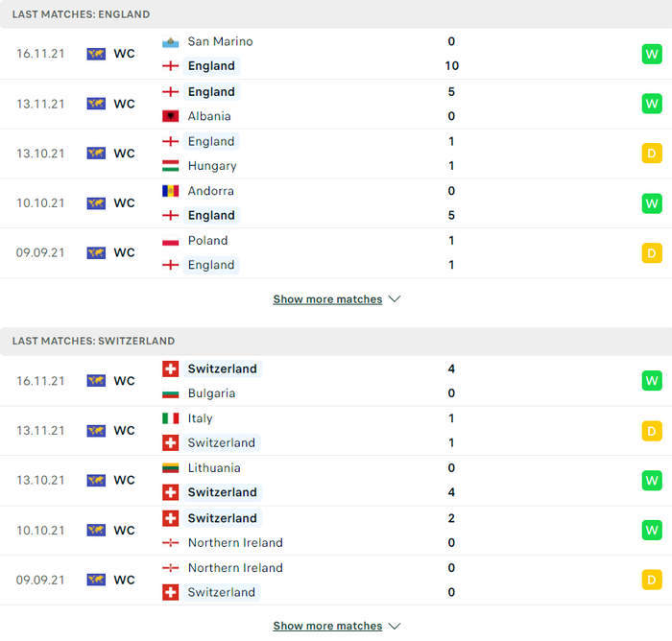
Task: Click the Italy flag icon
Action: [170, 418]
